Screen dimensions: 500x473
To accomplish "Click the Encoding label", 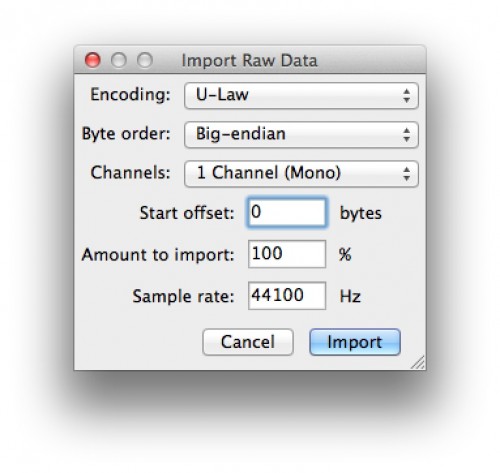I will coord(130,95).
